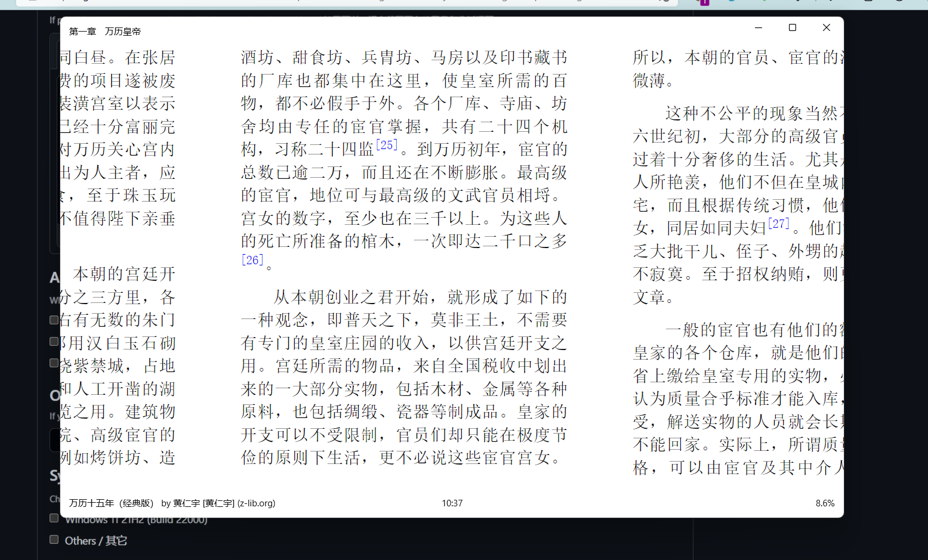
Task: Click chapter title 第一章 万历皇帝
Action: tap(104, 31)
